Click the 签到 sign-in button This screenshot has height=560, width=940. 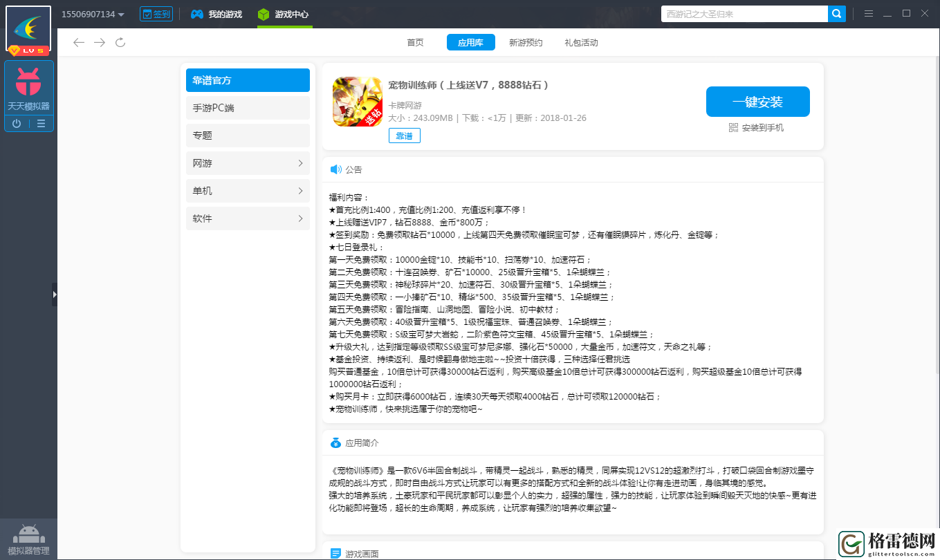pos(156,14)
